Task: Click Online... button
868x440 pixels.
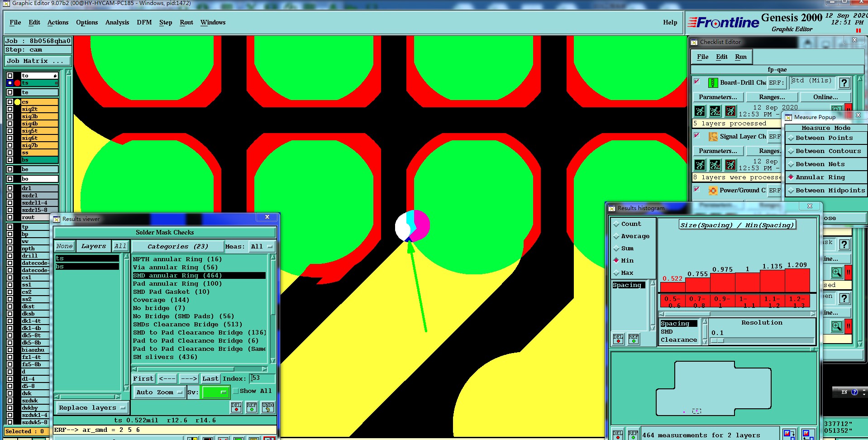Action: pyautogui.click(x=825, y=97)
